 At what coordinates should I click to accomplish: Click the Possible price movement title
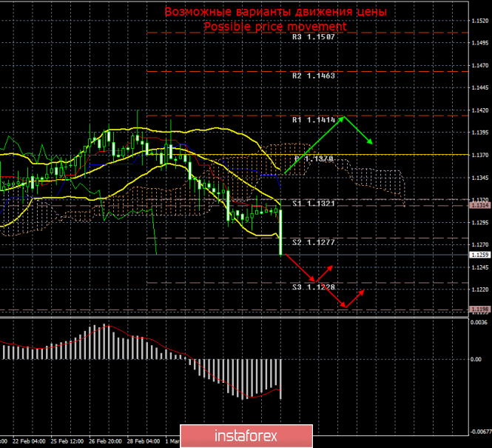tap(275, 27)
